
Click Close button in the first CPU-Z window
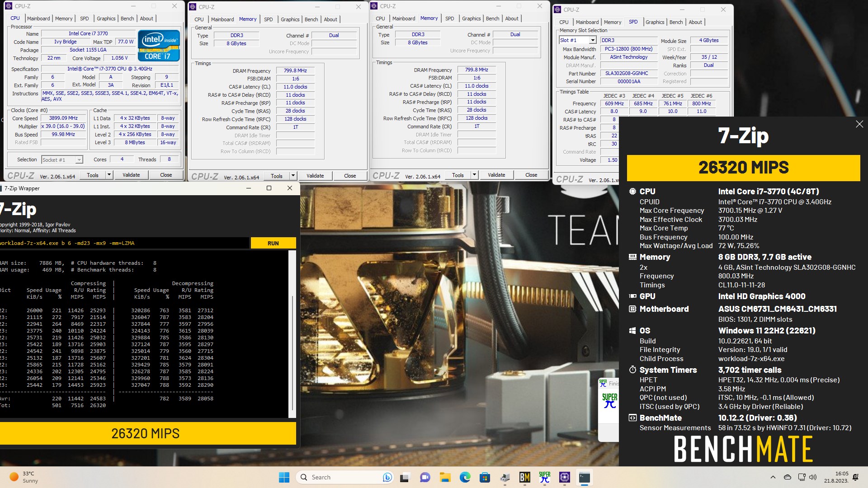coord(166,175)
